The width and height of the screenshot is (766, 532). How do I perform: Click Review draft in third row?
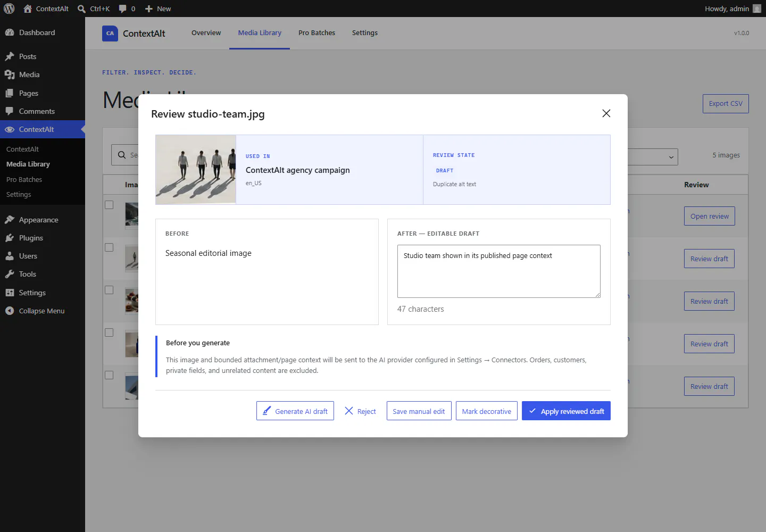coord(709,301)
